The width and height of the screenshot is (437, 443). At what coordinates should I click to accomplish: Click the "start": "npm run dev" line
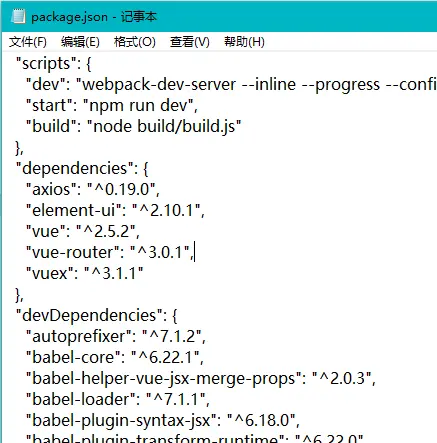(x=112, y=106)
